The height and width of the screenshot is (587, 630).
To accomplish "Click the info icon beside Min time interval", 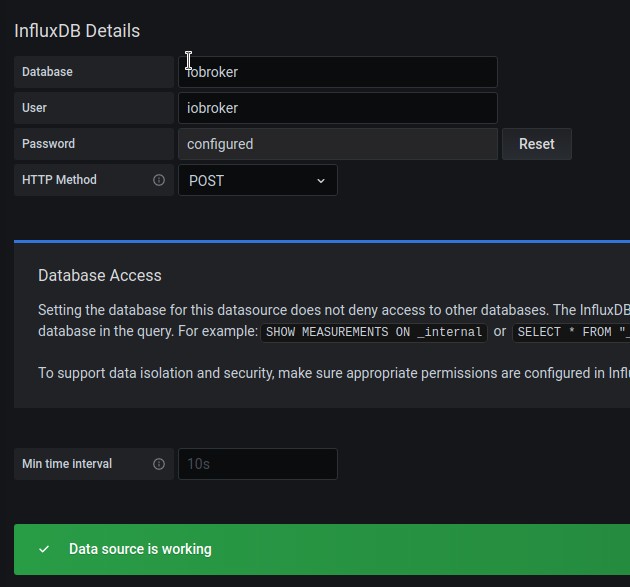I will point(158,464).
